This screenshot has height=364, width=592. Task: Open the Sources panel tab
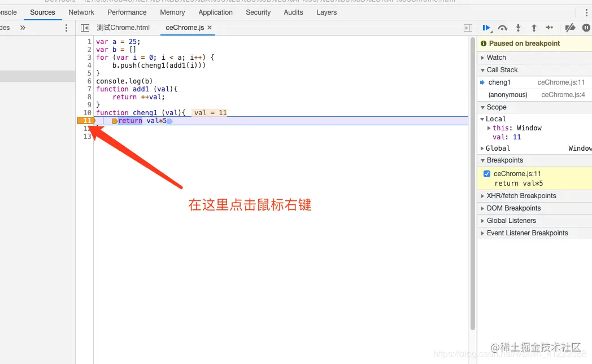pyautogui.click(x=42, y=12)
